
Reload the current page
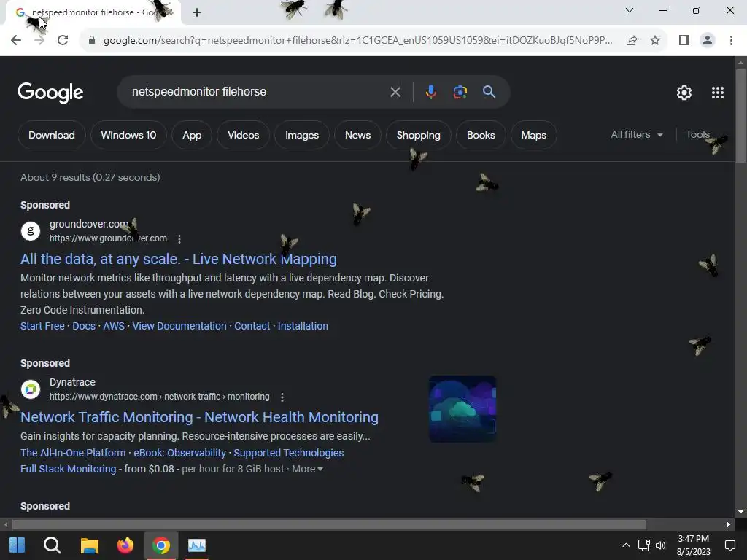click(63, 41)
